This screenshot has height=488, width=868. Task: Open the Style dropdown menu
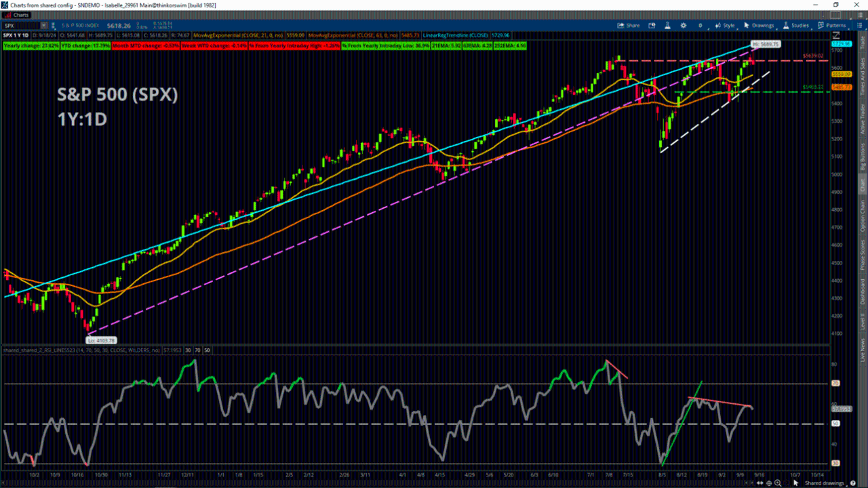pyautogui.click(x=725, y=25)
